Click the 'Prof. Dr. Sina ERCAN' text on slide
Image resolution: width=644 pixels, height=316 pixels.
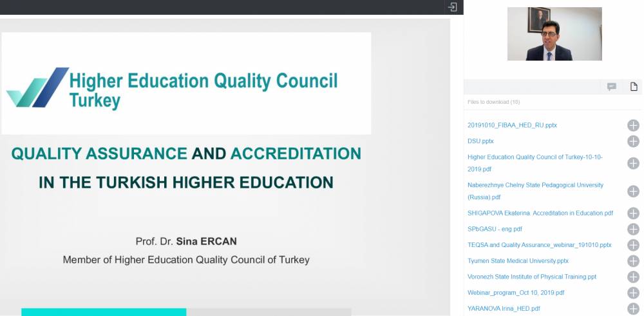tap(186, 242)
